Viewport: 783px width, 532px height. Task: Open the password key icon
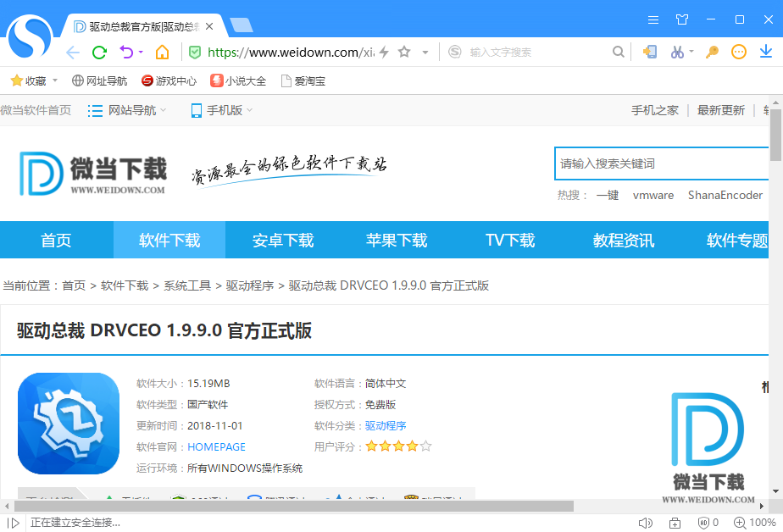(712, 52)
